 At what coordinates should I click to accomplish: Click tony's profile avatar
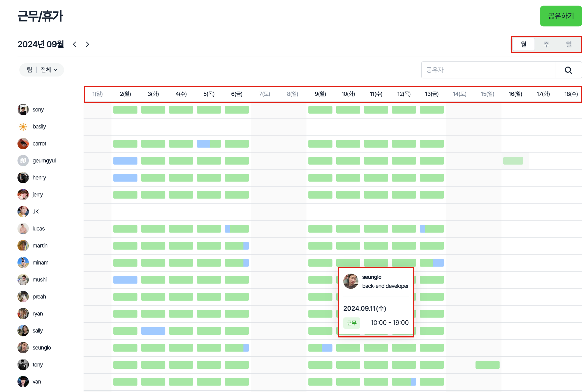click(x=23, y=365)
